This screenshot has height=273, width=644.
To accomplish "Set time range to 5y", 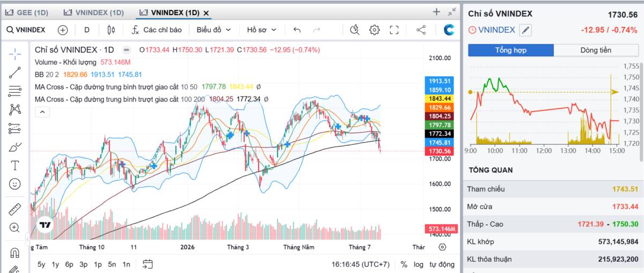I will (x=41, y=264).
